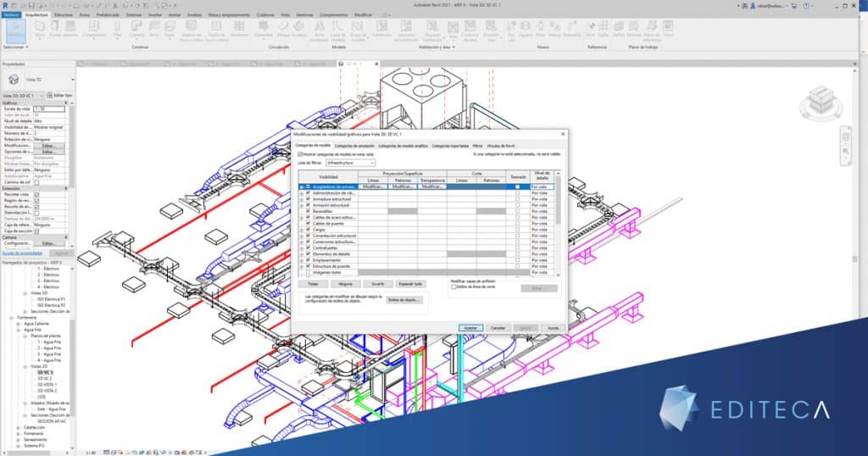This screenshot has width=868, height=456.
Task: Select the Puerta (door) tool in the ribbon
Action: pos(55,29)
